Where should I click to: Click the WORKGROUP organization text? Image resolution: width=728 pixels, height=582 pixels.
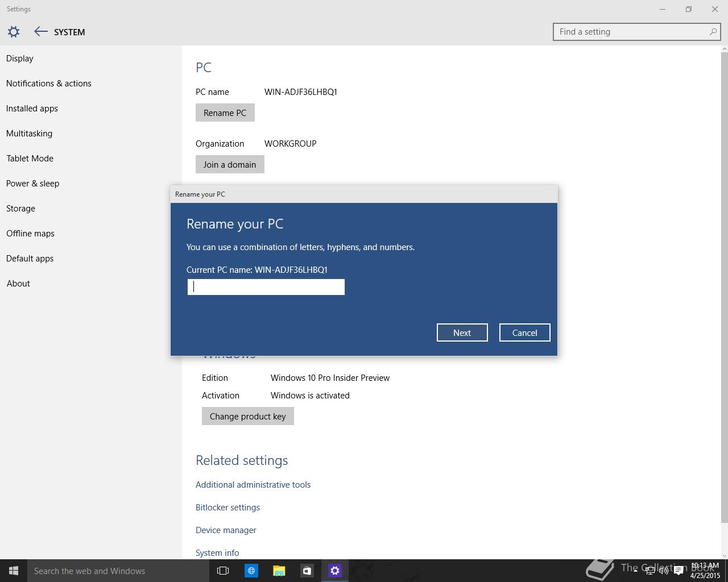pyautogui.click(x=290, y=144)
